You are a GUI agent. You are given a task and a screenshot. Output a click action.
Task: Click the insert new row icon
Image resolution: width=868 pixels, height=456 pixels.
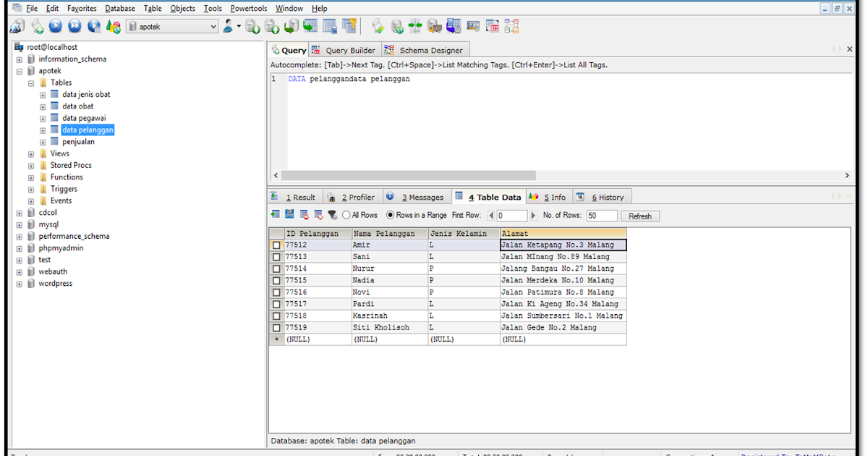277,214
